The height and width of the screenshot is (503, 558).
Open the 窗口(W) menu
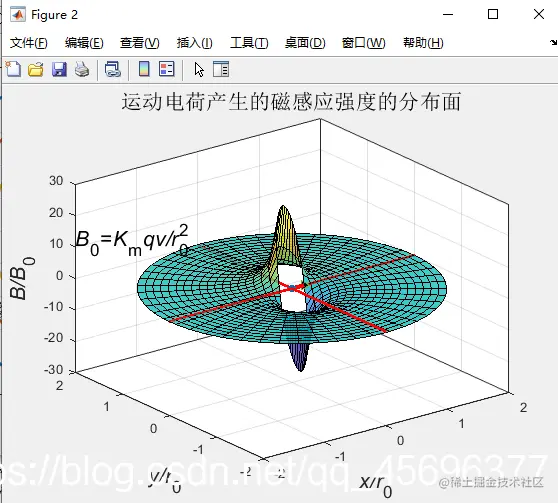pyautogui.click(x=363, y=43)
